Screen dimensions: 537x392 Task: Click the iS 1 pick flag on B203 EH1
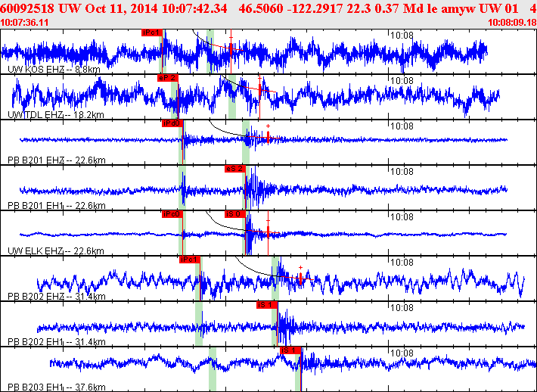coord(290,350)
